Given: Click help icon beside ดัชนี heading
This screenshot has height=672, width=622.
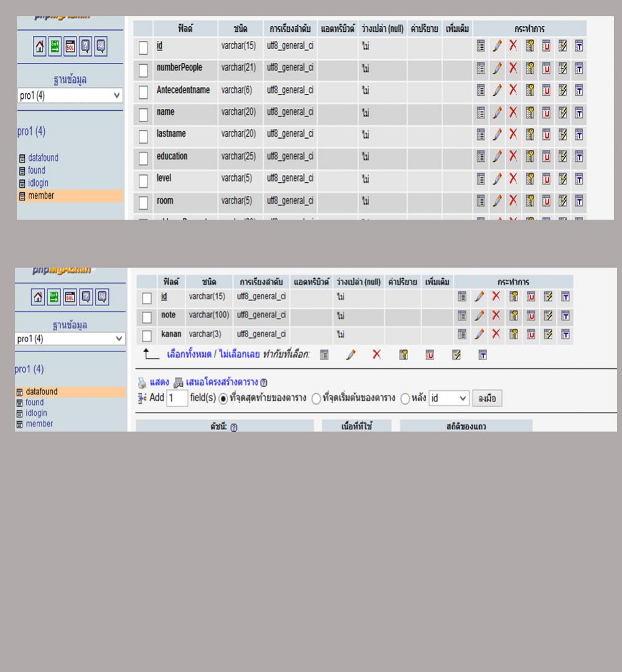Looking at the screenshot, I should click(x=234, y=427).
